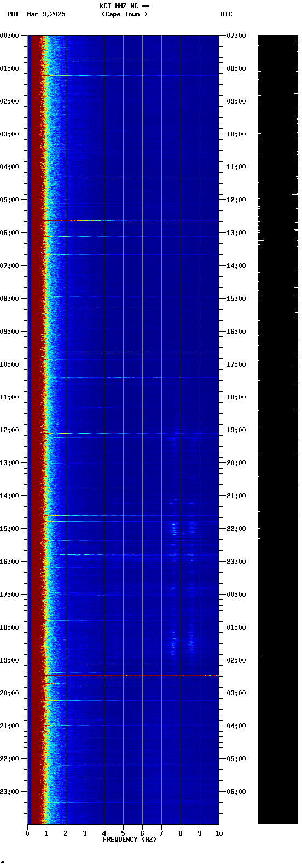The width and height of the screenshot is (302, 868).
Task: Select the 11:00 PDT time label
Action: [9, 397]
